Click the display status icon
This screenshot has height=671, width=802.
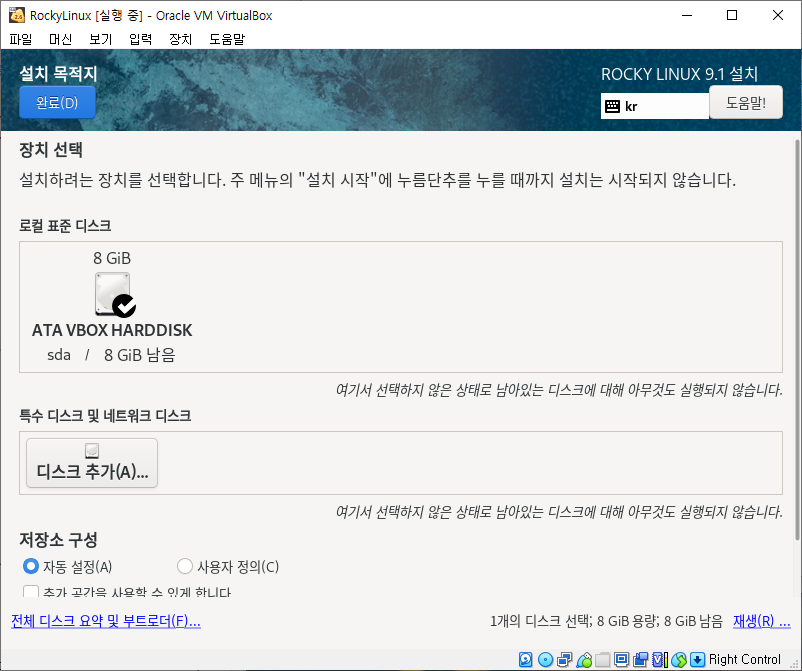point(621,660)
